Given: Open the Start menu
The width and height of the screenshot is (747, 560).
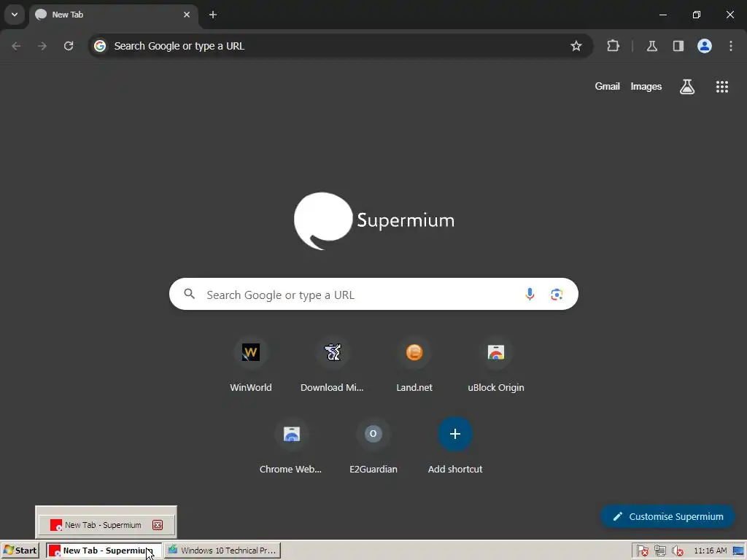Looking at the screenshot, I should point(20,551).
